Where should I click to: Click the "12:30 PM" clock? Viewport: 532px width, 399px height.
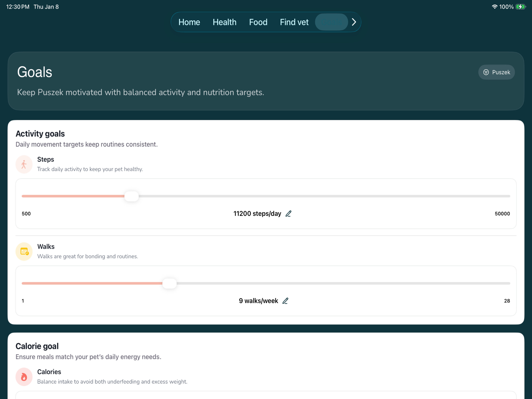pos(18,7)
